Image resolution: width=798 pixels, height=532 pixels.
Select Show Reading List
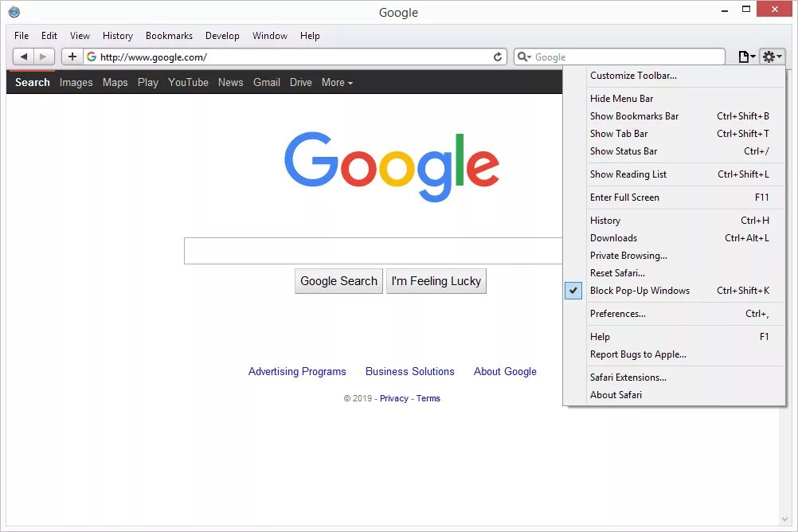tap(675, 174)
